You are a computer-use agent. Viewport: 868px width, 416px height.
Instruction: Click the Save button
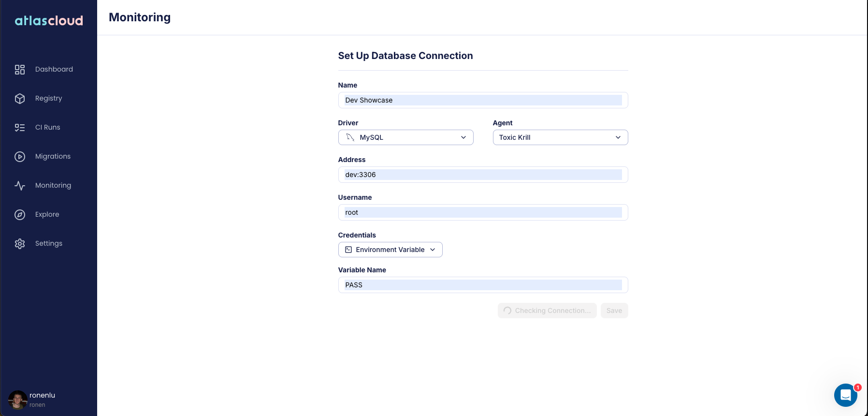614,311
